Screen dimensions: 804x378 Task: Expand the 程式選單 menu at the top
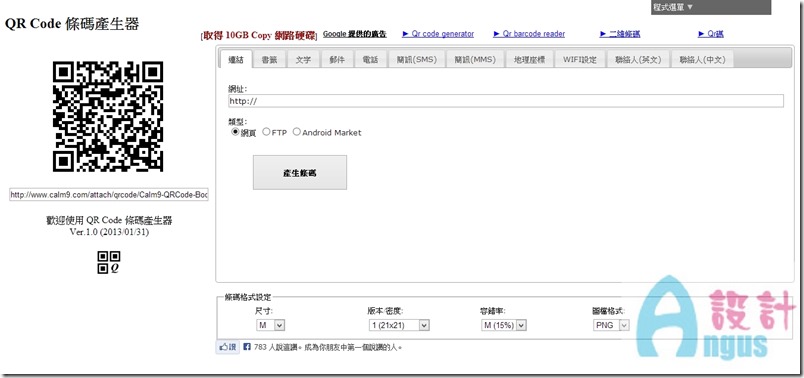coord(711,7)
